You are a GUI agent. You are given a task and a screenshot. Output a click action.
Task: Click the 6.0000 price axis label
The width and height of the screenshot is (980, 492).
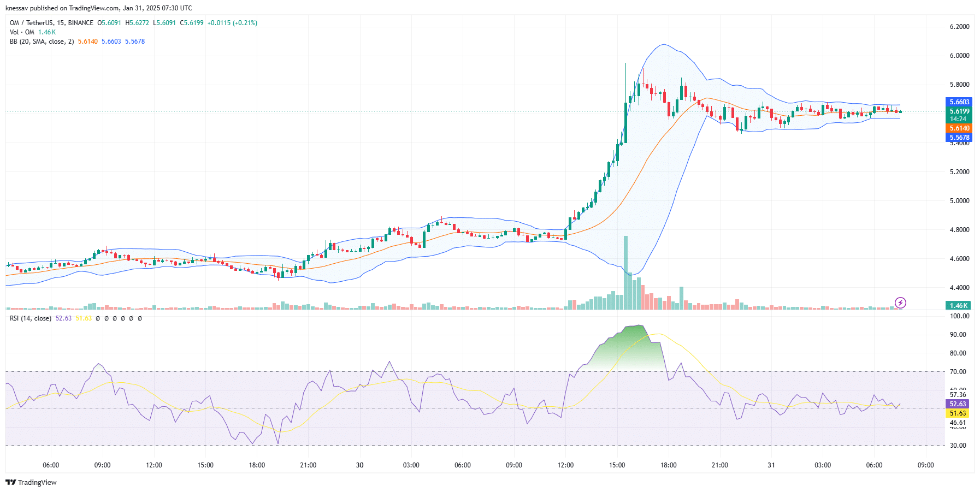(x=960, y=56)
